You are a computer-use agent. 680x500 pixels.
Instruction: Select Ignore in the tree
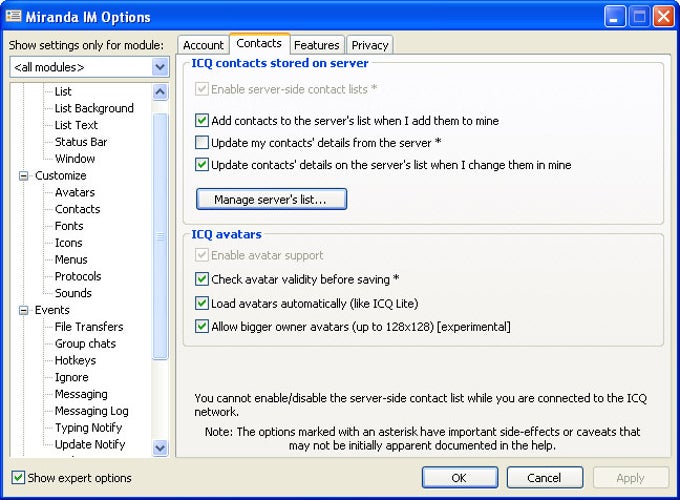point(71,377)
